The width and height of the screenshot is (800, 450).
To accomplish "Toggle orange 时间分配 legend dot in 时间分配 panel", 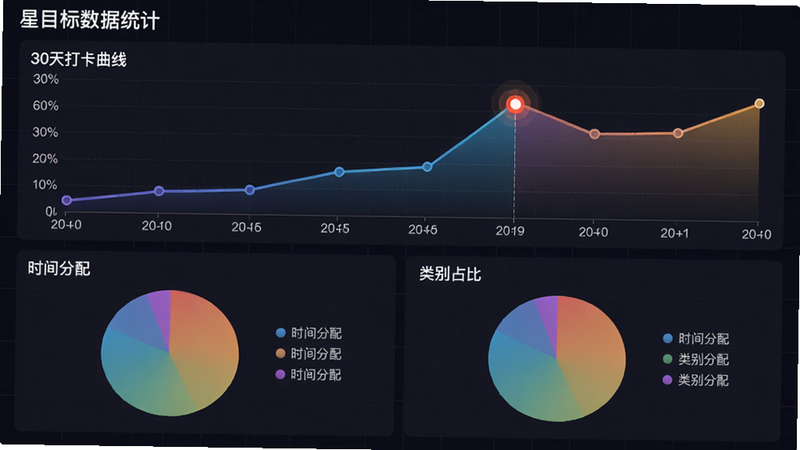I will point(280,353).
